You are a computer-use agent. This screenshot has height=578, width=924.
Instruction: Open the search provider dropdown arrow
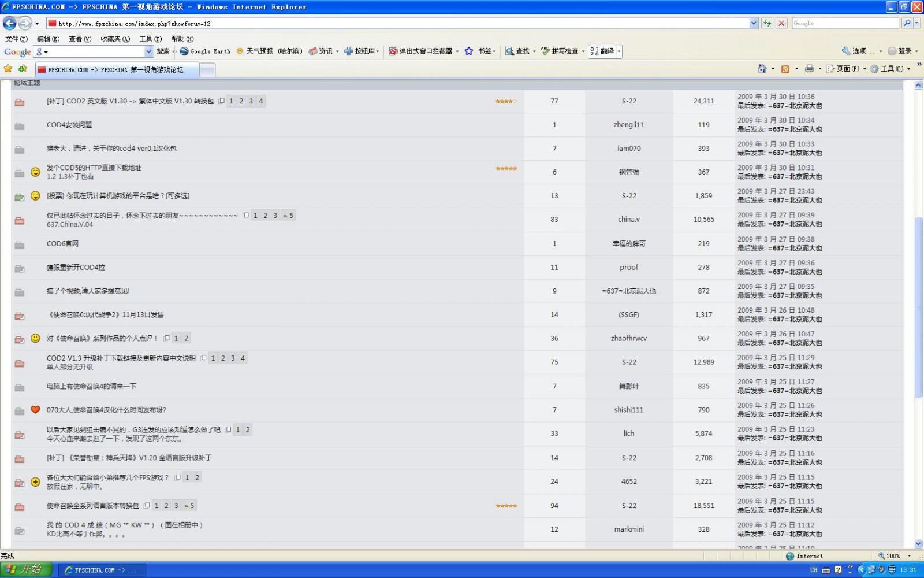coord(918,23)
